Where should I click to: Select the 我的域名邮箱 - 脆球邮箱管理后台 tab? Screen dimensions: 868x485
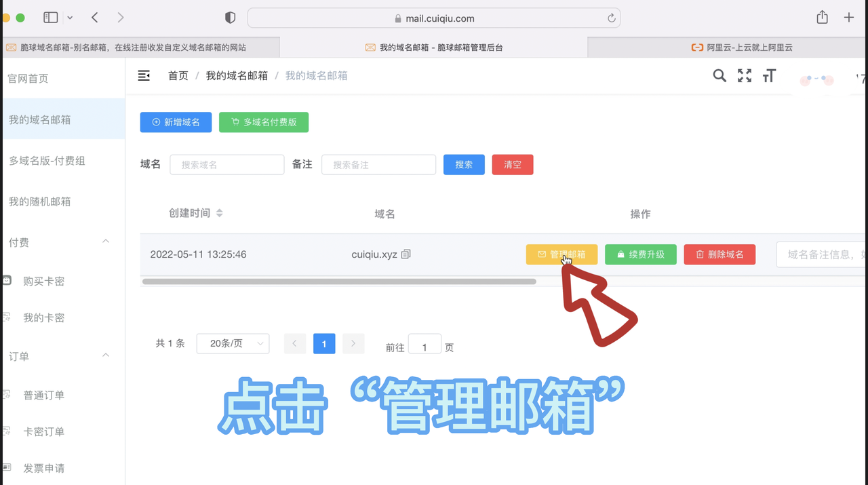[x=434, y=47]
